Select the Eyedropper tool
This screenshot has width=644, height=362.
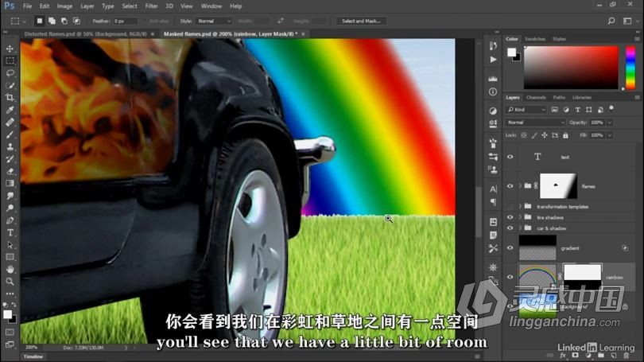pos(10,110)
